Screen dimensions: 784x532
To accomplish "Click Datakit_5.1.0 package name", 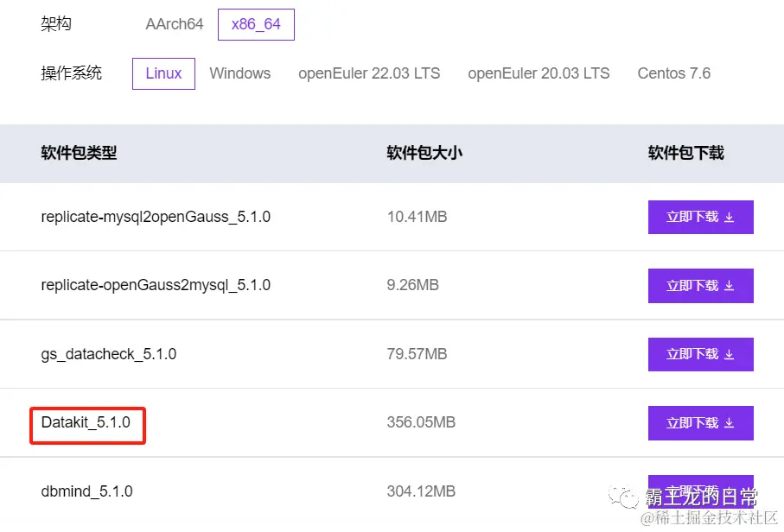I will click(x=86, y=422).
